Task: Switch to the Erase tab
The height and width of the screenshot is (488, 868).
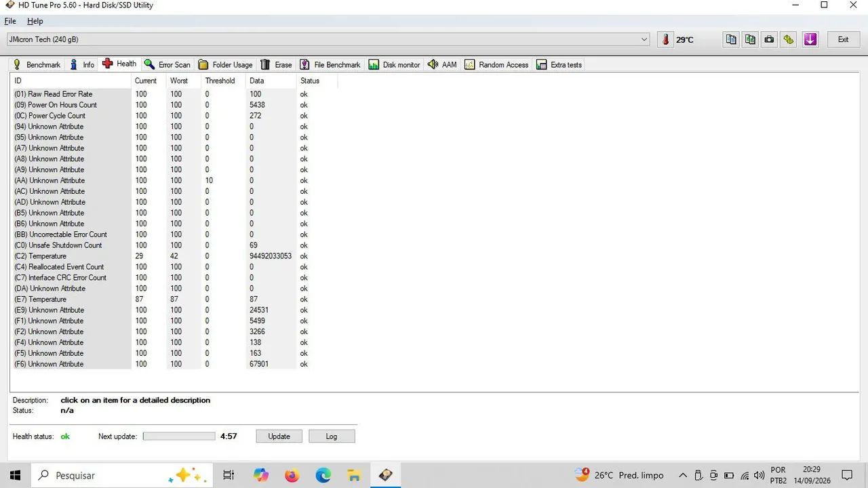Action: (x=276, y=64)
